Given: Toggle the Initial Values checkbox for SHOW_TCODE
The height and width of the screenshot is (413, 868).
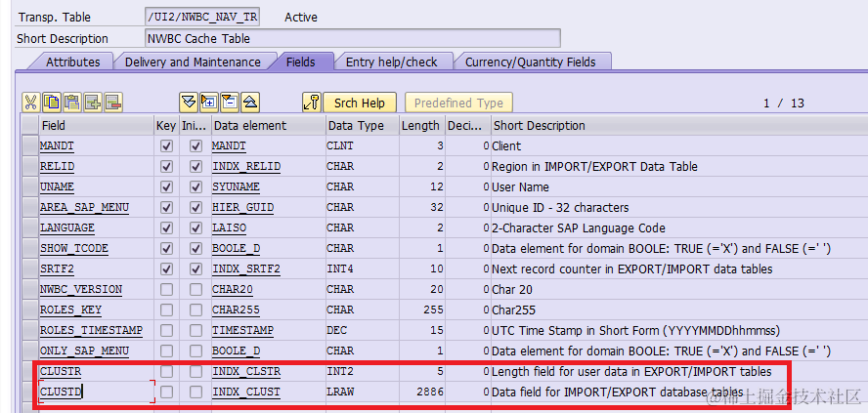Looking at the screenshot, I should pyautogui.click(x=195, y=248).
